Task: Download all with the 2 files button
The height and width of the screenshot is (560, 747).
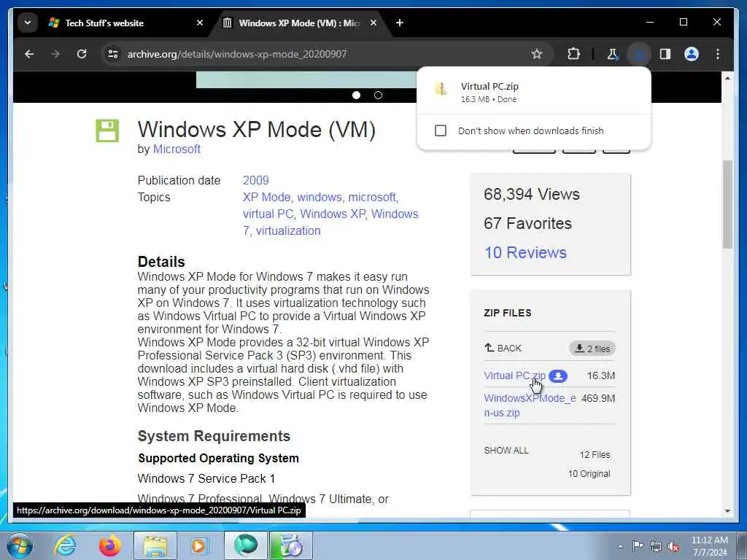Action: [592, 349]
